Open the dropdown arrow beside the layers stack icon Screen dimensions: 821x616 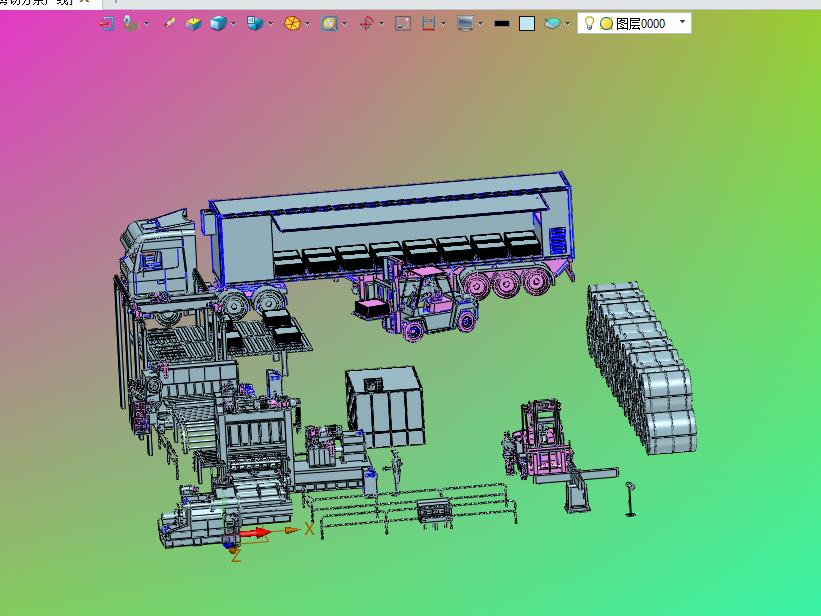click(568, 24)
